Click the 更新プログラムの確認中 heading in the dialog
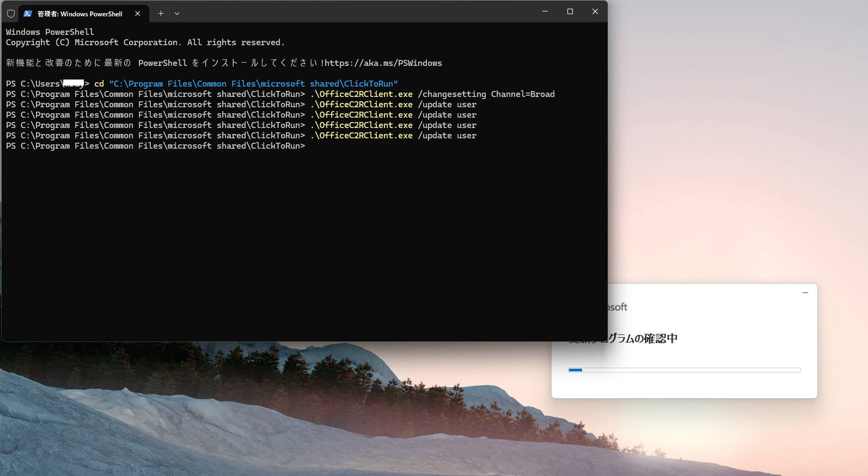 click(623, 338)
